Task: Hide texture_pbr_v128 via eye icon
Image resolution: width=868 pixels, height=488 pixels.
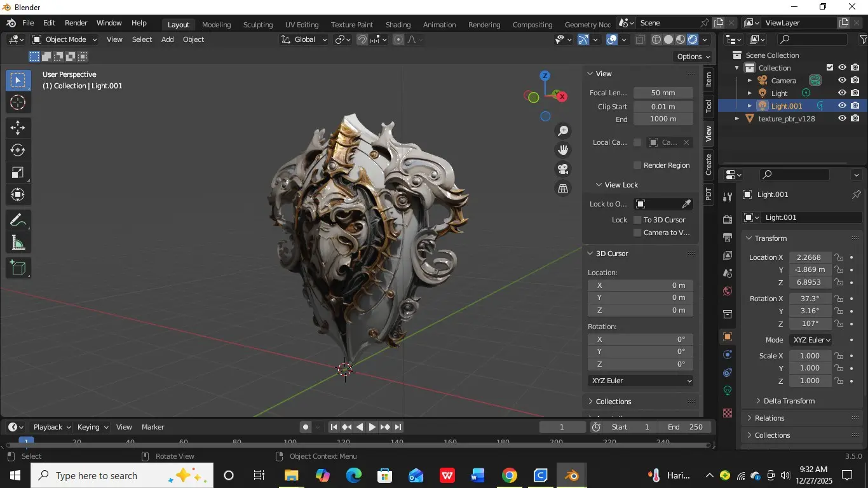Action: tap(842, 118)
